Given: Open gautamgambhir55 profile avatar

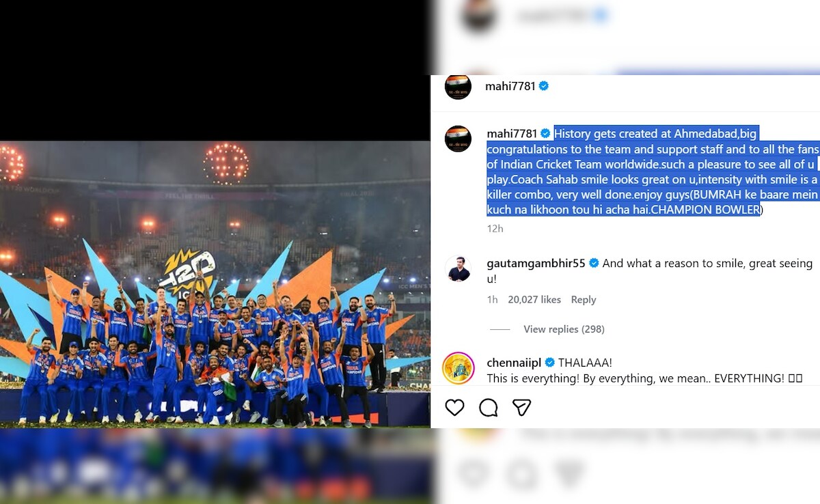Looking at the screenshot, I should (458, 268).
